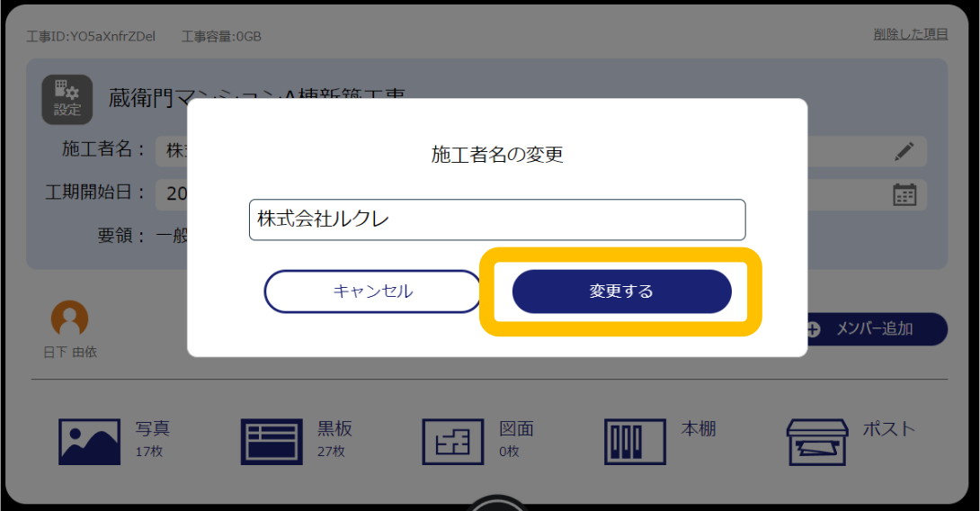Click the キャンセル button
The height and width of the screenshot is (511, 980).
tap(373, 291)
